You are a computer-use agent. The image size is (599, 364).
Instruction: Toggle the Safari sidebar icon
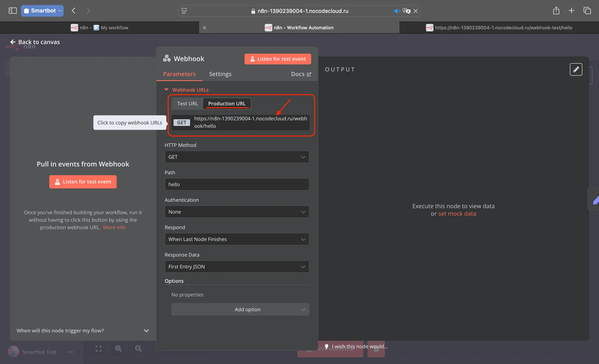click(x=13, y=11)
